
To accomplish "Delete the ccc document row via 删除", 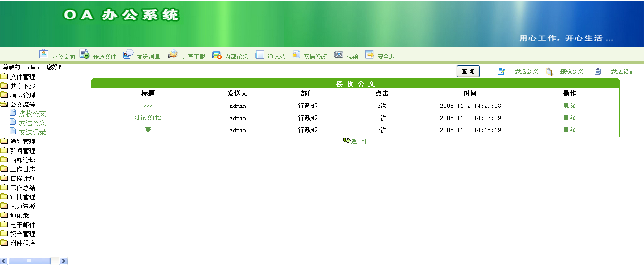I will 569,106.
